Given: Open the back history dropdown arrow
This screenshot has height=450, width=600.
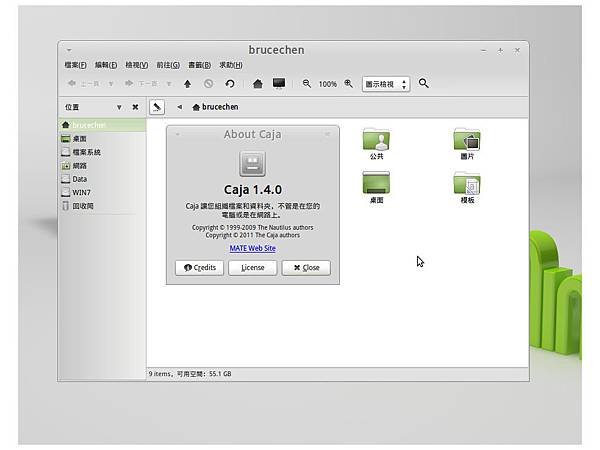Looking at the screenshot, I should click(111, 83).
